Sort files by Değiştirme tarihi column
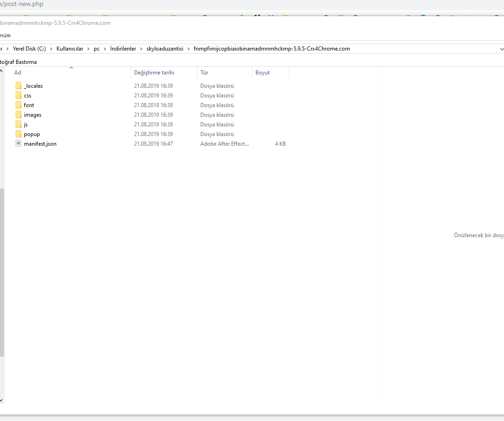The image size is (504, 421). (154, 73)
